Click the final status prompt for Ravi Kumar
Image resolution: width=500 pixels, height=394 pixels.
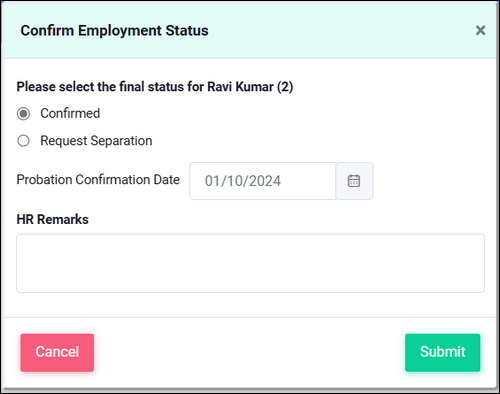[155, 87]
